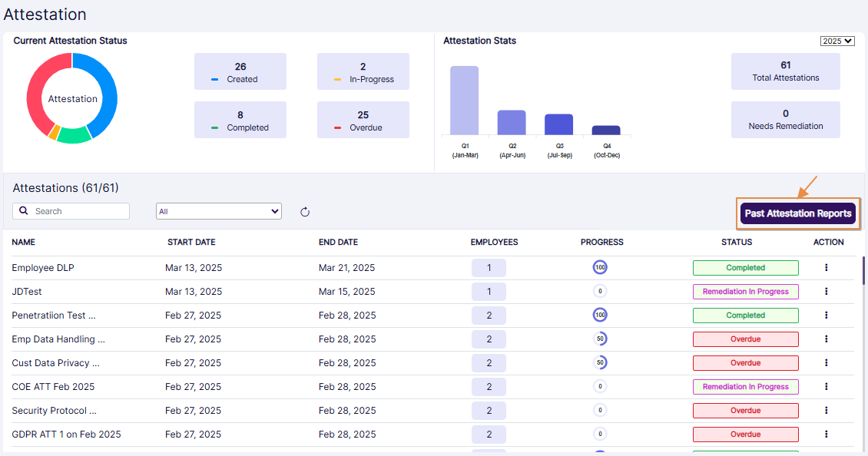Viewport: 868px width, 456px height.
Task: Click the search magnifier icon in the search box
Action: pos(24,210)
